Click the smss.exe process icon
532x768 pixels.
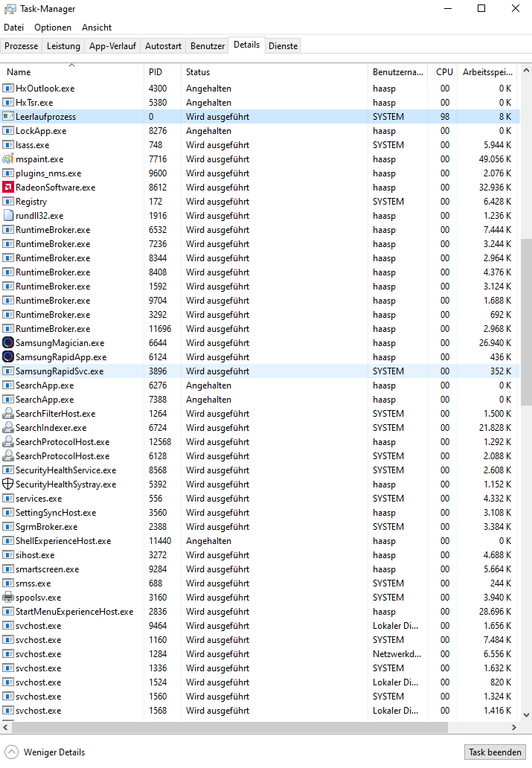point(8,583)
